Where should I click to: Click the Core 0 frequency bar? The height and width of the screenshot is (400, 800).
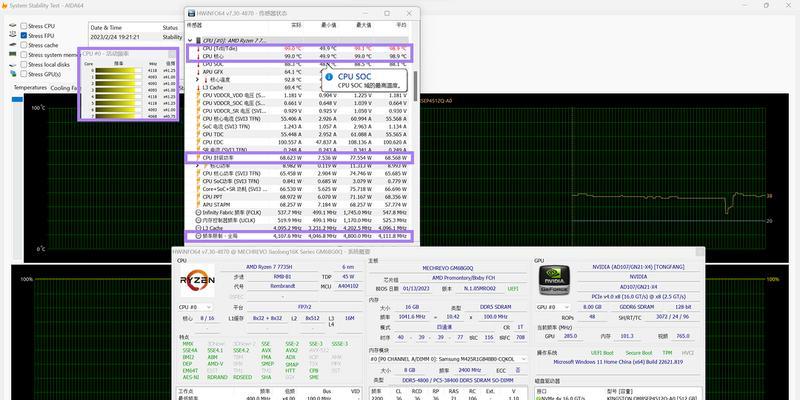[x=118, y=70]
